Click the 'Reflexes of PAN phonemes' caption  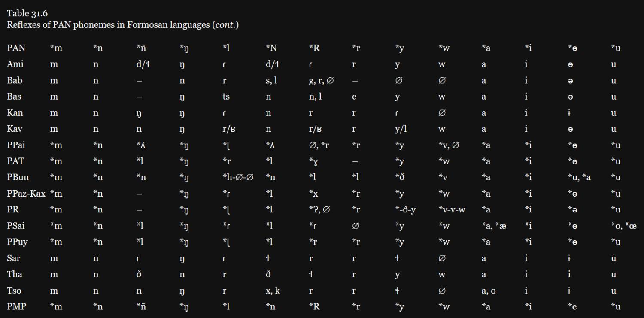pyautogui.click(x=122, y=24)
